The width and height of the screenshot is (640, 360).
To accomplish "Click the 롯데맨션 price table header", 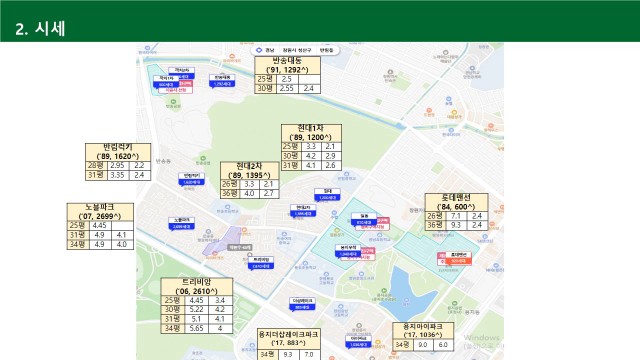I will point(456,202).
